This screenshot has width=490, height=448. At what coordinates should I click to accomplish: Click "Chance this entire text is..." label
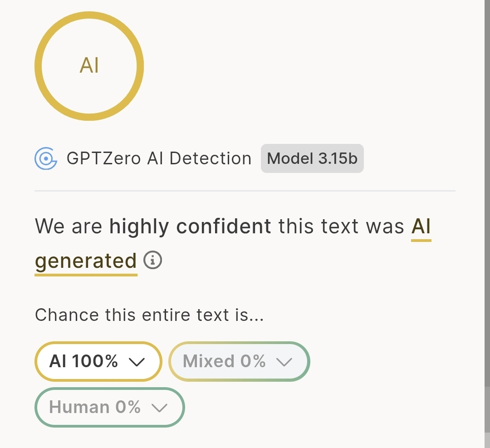click(x=149, y=315)
